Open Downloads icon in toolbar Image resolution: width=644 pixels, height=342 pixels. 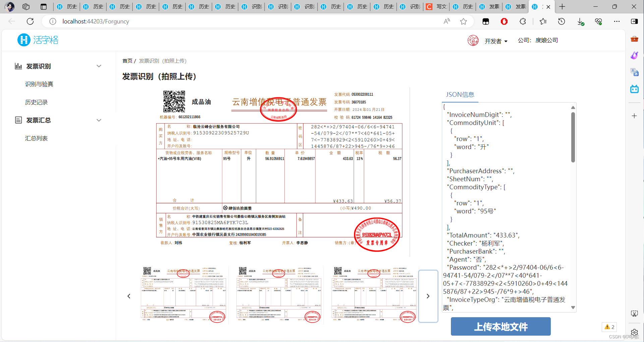point(580,22)
